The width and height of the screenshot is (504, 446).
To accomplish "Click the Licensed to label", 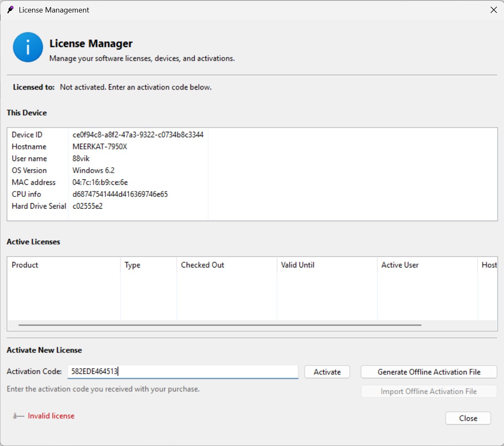I will point(34,87).
